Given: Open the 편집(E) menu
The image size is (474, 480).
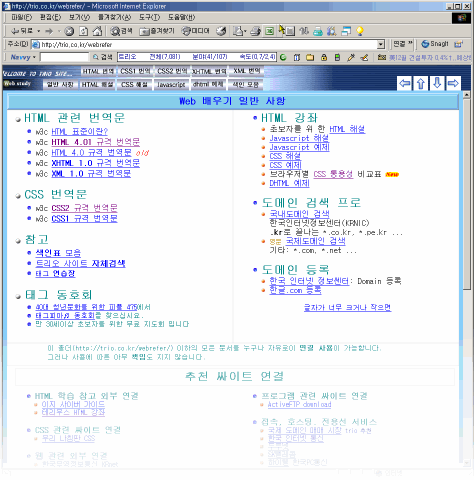Looking at the screenshot, I should click(x=50, y=17).
